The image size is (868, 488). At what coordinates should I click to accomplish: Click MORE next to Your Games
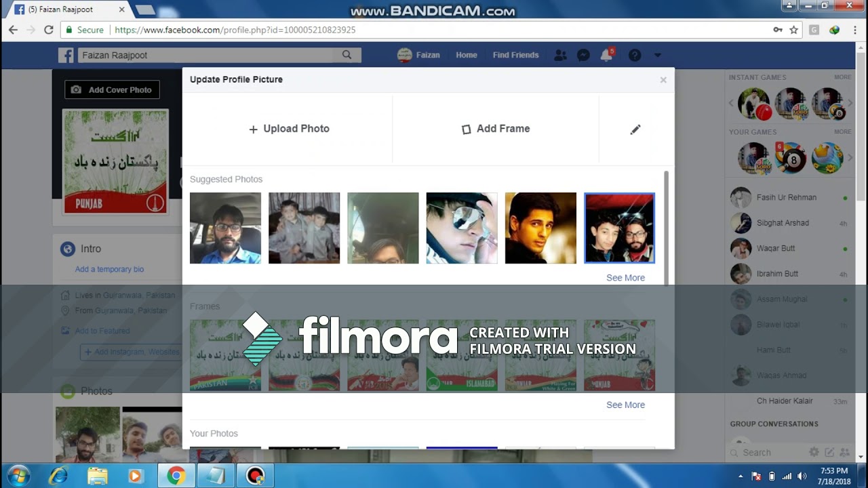click(842, 131)
